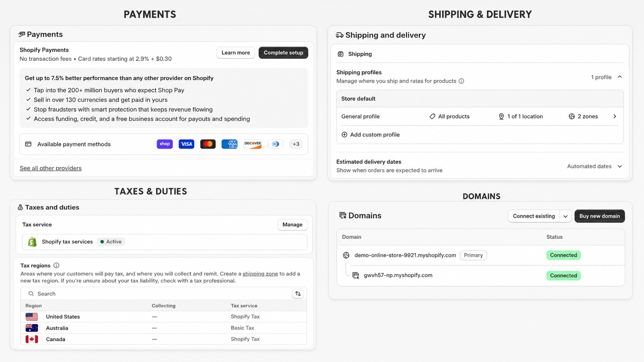This screenshot has width=644, height=362.
Task: Click the United States flag
Action: click(32, 317)
